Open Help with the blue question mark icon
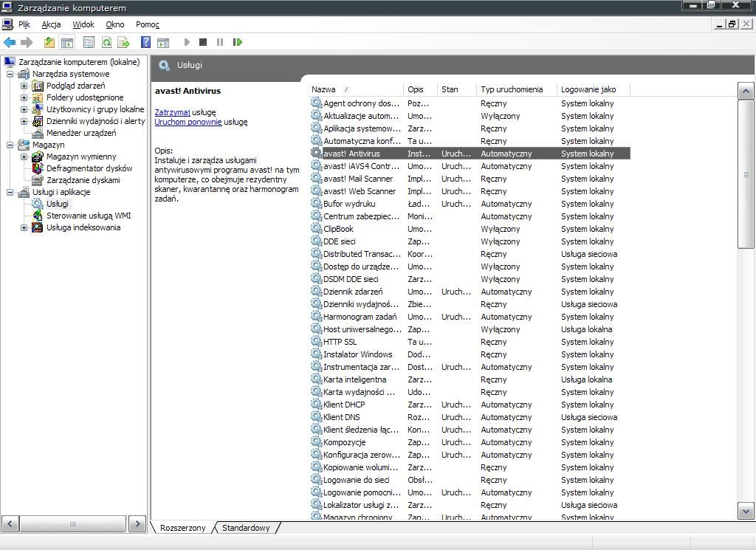The height and width of the screenshot is (550, 756). click(x=145, y=42)
